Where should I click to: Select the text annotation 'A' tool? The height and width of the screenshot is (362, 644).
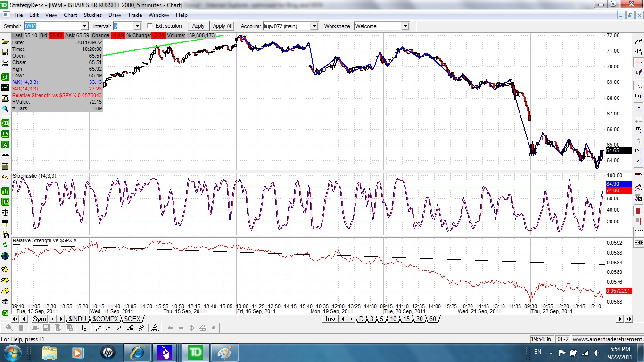(x=155, y=328)
